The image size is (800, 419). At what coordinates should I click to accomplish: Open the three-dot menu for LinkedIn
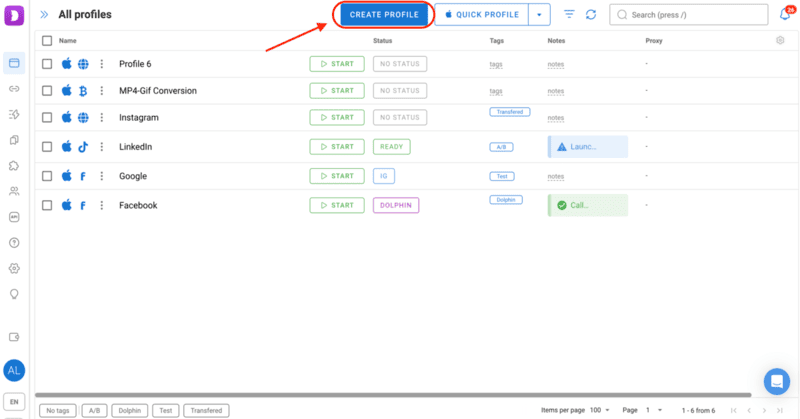pyautogui.click(x=102, y=146)
